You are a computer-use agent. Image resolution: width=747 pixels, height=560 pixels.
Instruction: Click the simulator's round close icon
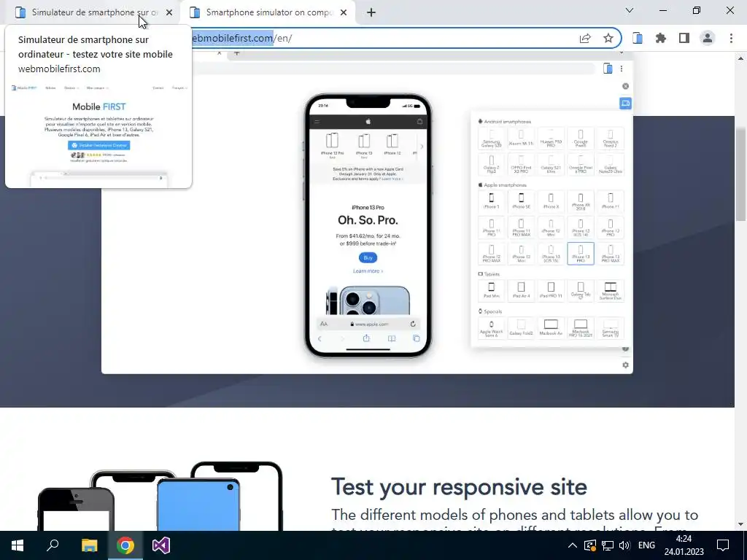625,86
